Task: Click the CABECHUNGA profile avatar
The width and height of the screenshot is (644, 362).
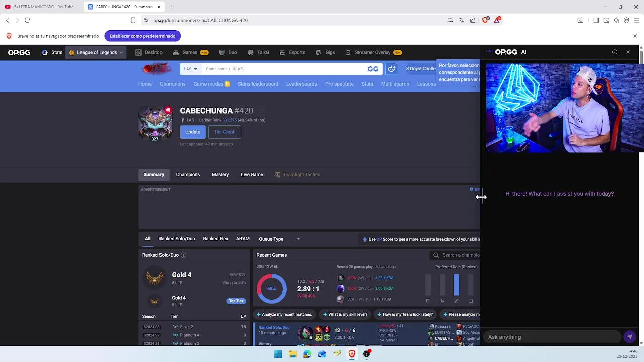Action: 155,122
